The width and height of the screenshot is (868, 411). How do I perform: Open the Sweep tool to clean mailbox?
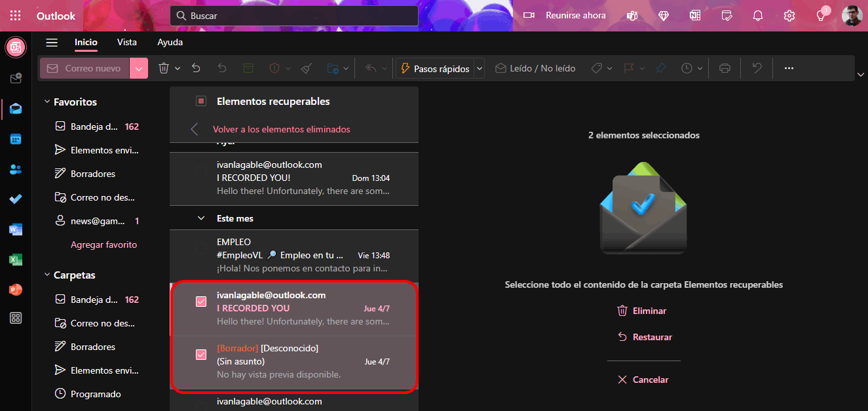click(306, 68)
